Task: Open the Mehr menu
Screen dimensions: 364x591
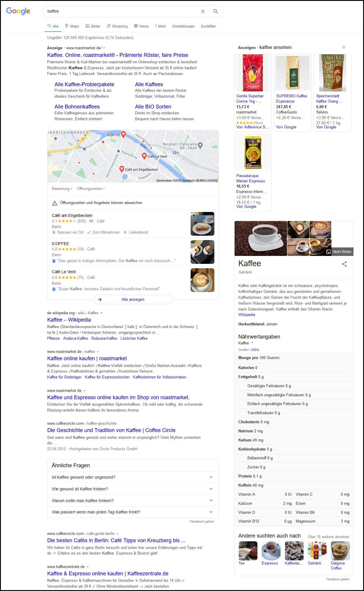Action: [160, 26]
